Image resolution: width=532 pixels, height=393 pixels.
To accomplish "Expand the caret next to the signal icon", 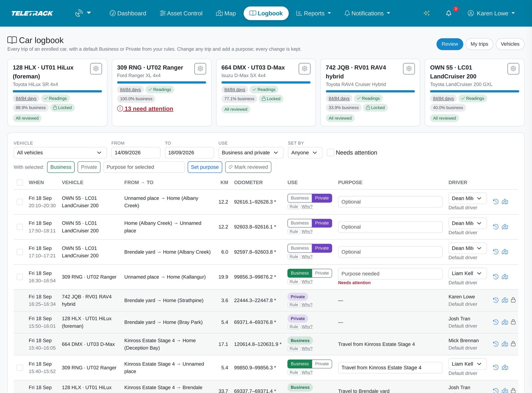I will coord(89,13).
